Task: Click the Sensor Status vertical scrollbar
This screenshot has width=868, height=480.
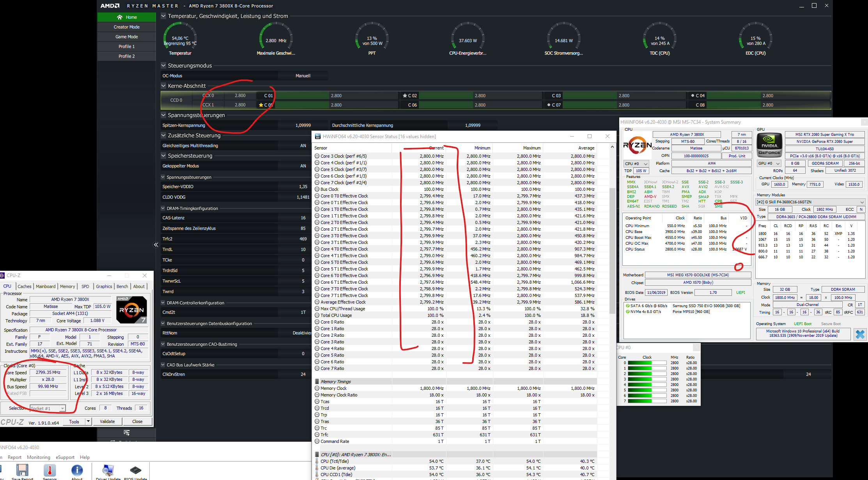Action: point(612,250)
